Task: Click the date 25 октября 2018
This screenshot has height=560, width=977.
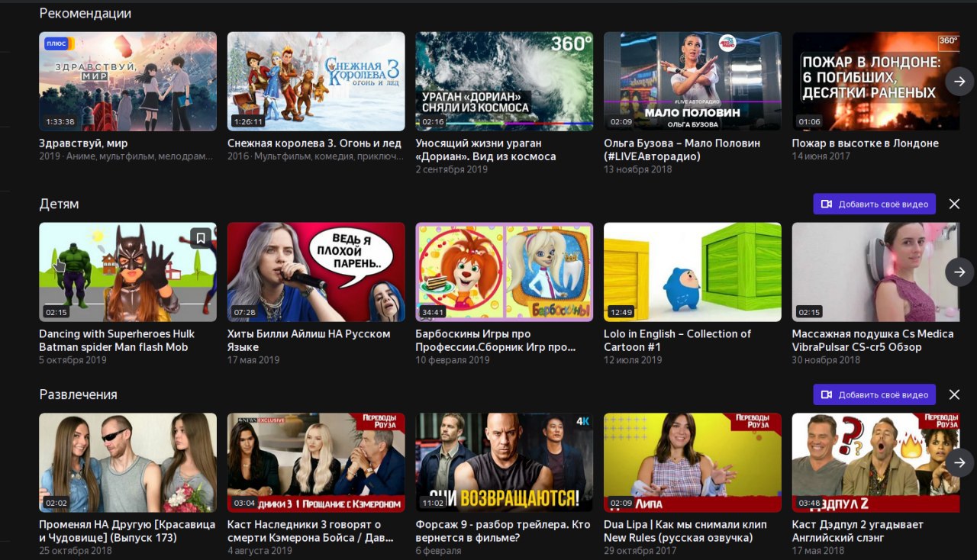Action: click(x=75, y=551)
